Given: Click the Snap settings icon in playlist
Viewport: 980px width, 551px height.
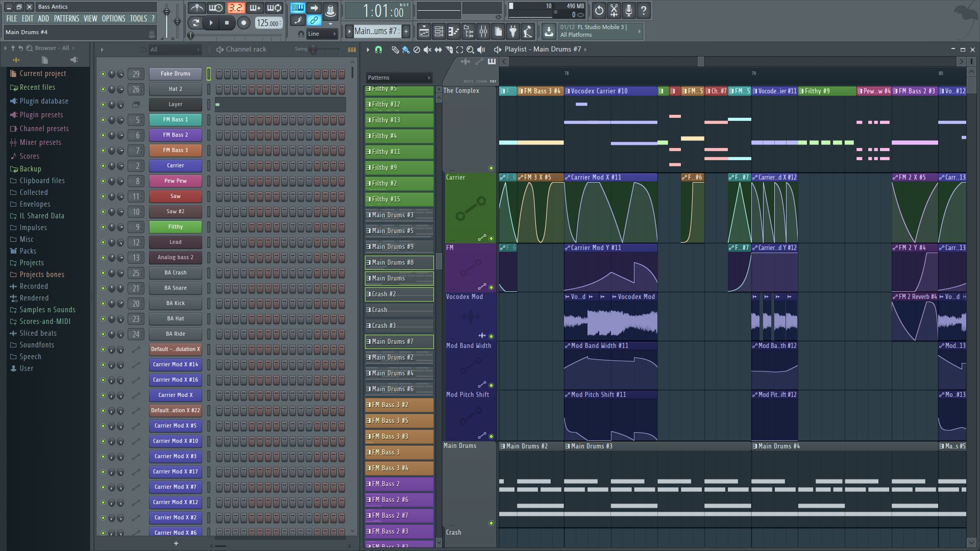Looking at the screenshot, I should [x=379, y=49].
